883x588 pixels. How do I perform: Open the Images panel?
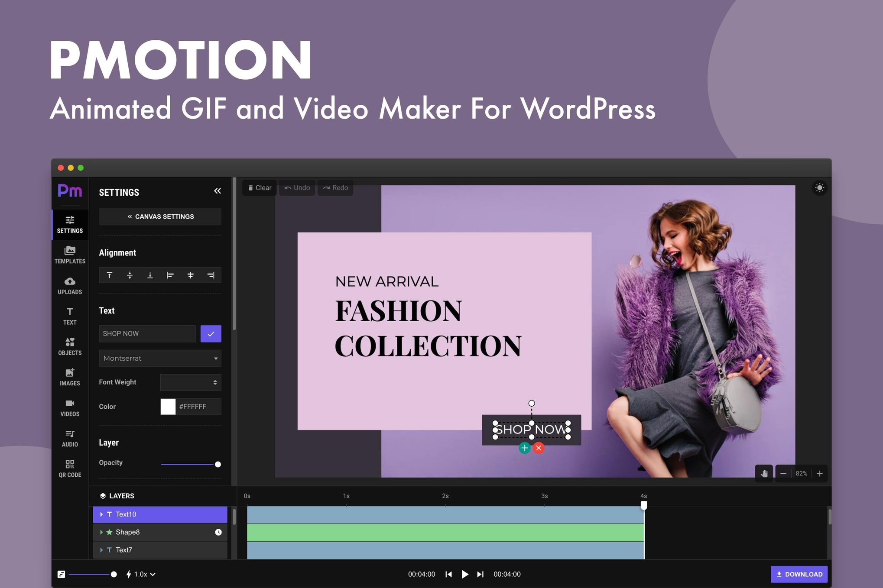[69, 377]
